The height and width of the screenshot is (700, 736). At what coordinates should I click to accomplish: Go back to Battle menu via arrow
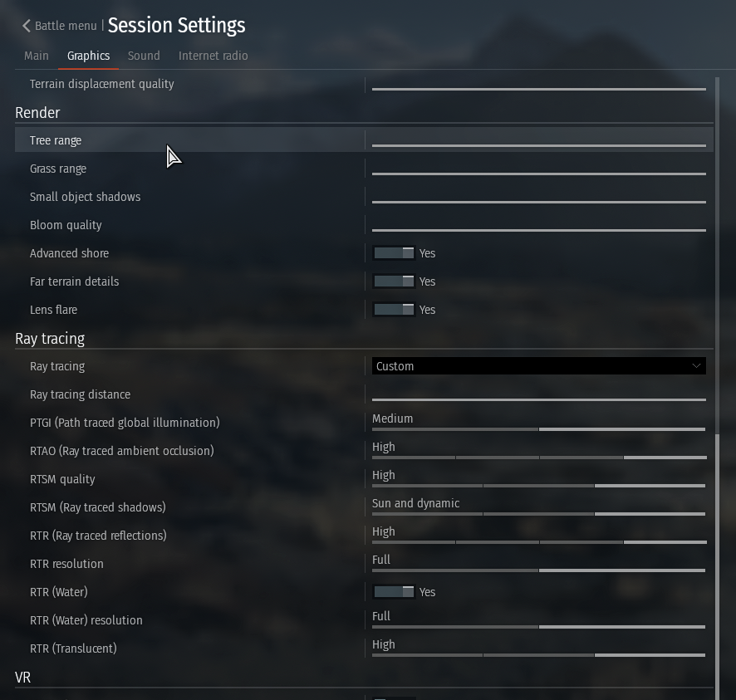27,26
